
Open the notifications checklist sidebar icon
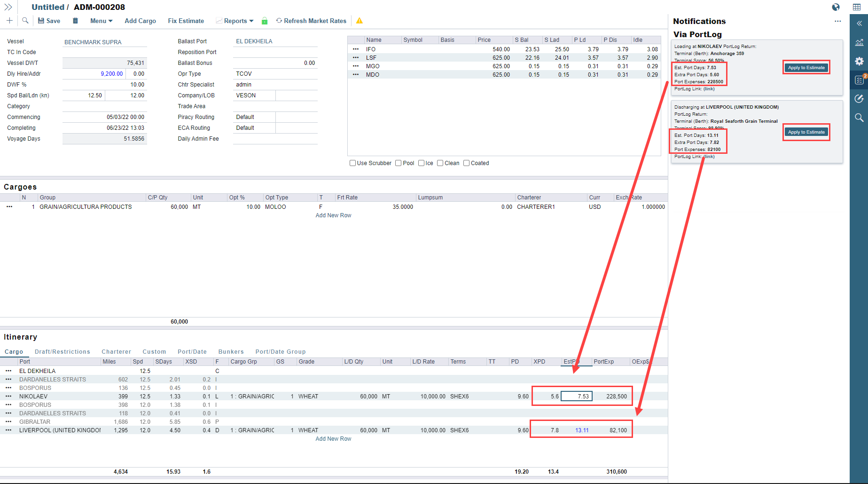point(859,80)
